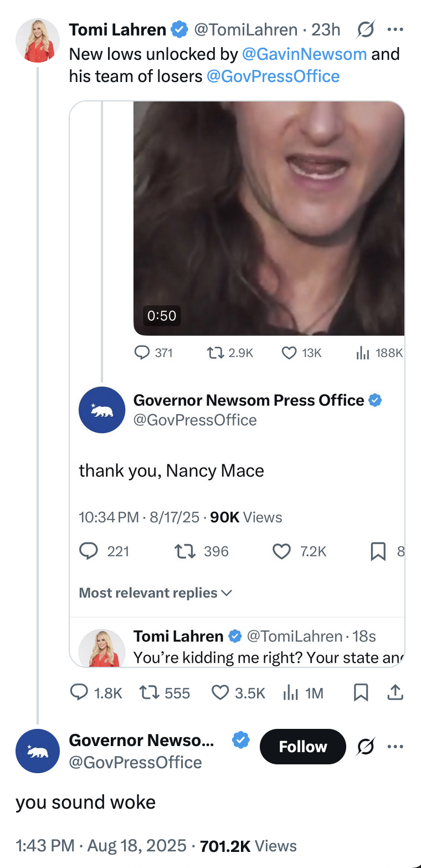Viewport: 421px width, 868px height.
Task: Bookmark Tomi Lahren's post
Action: click(361, 692)
